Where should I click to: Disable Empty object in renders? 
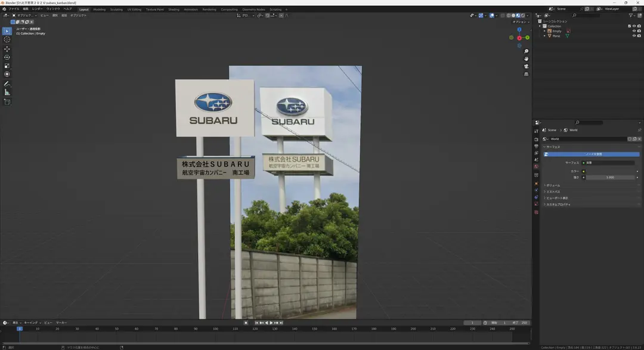(639, 31)
